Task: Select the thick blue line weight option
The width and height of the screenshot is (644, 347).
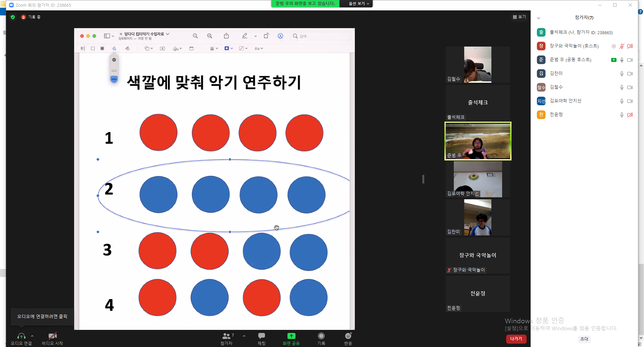Action: [x=114, y=79]
